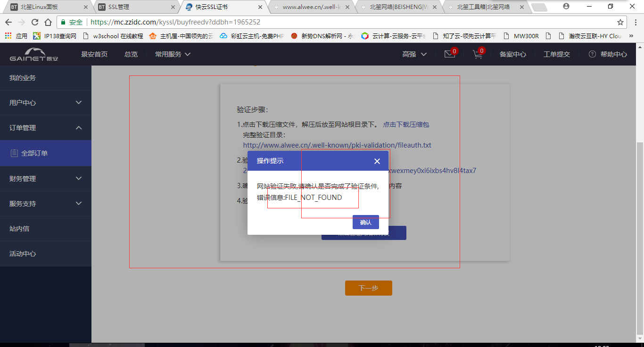
Task: Switch to the www.alwee.cn tab
Action: (x=312, y=7)
